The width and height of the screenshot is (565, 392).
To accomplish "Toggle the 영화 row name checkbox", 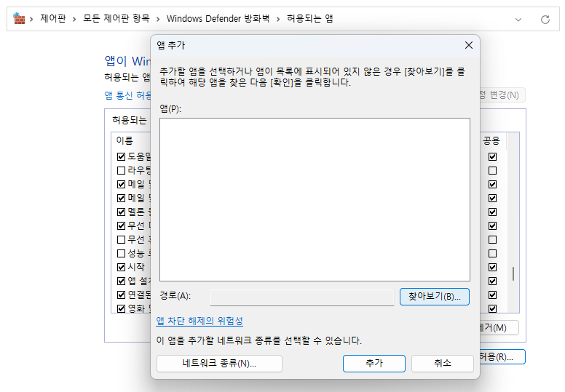I will [121, 308].
